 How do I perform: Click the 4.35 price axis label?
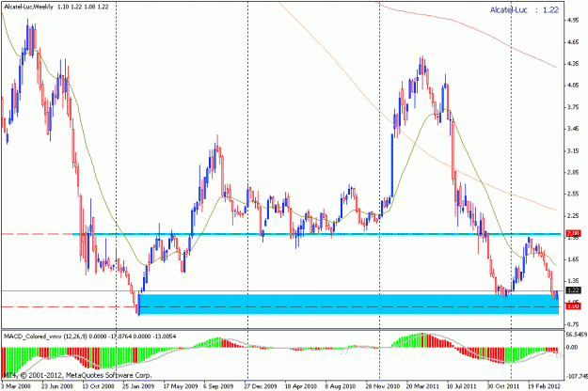pos(573,64)
